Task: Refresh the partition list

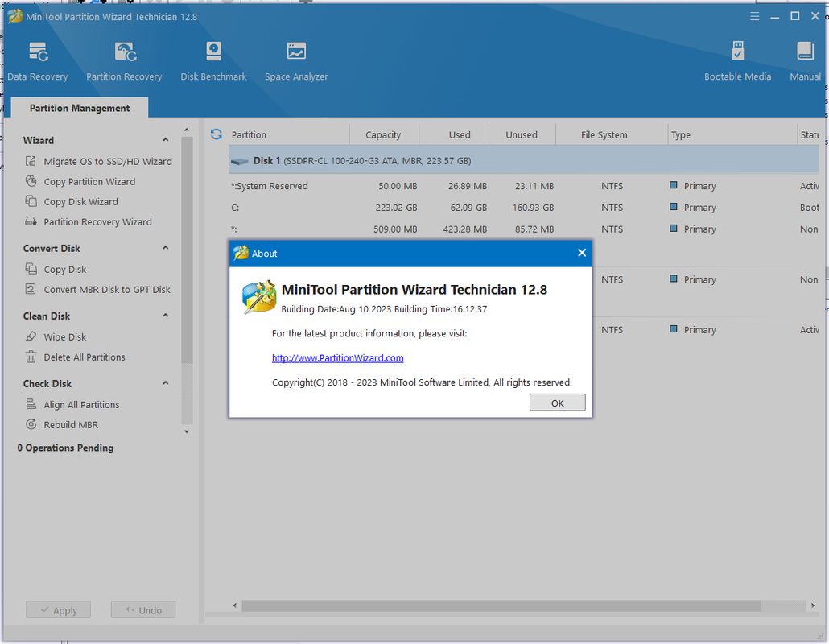Action: tap(217, 134)
